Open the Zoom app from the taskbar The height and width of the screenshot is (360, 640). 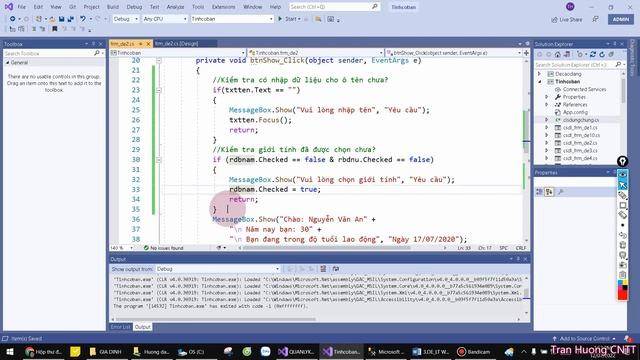tap(265, 351)
